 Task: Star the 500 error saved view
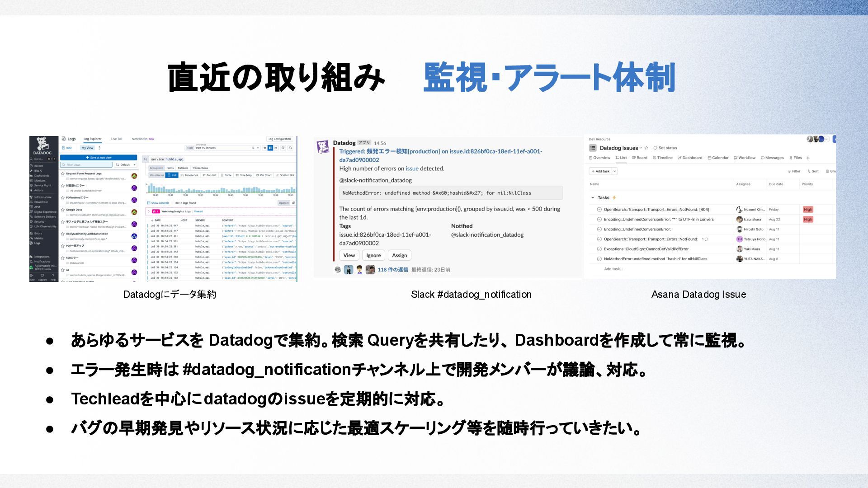[x=62, y=258]
